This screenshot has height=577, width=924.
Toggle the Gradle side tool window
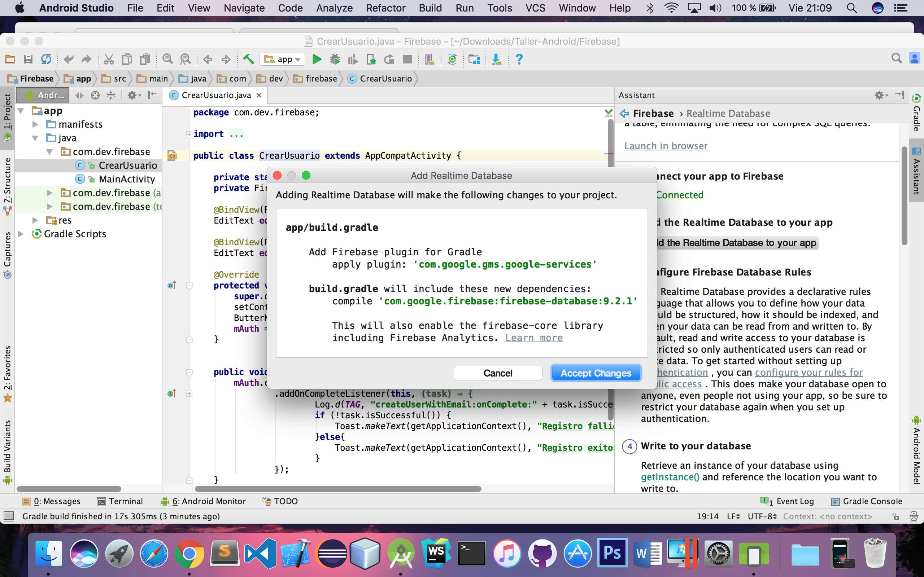916,113
